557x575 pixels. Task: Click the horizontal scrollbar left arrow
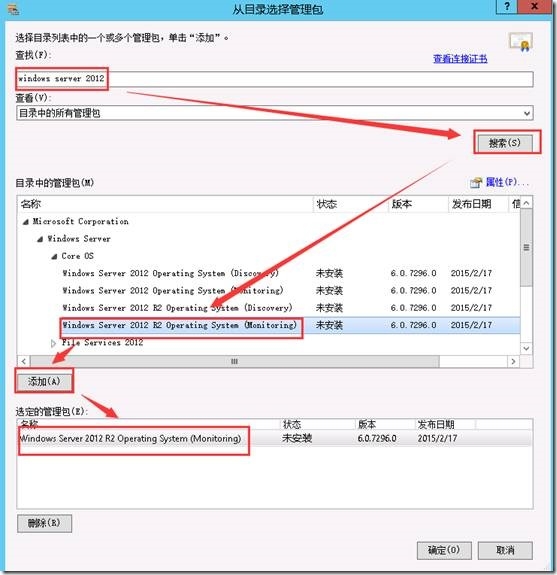coord(23,362)
